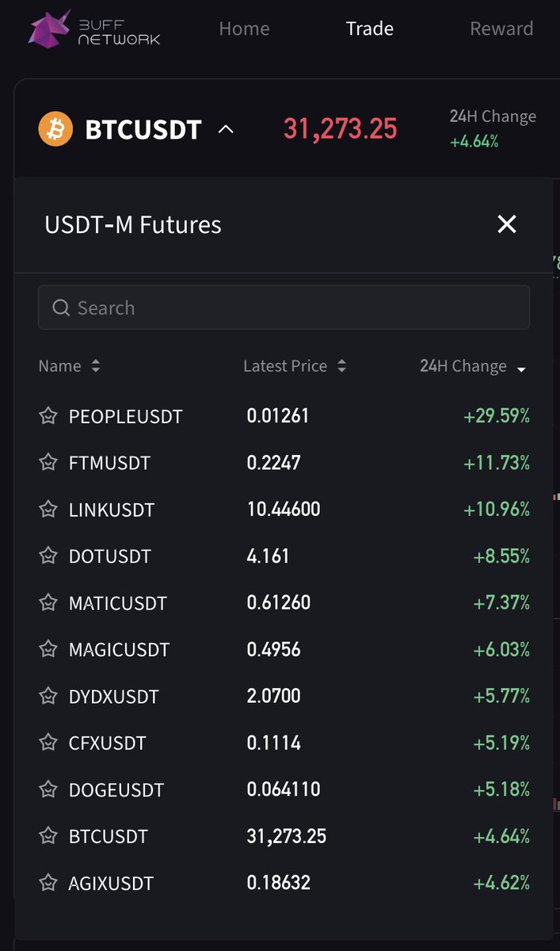Click the star icon next to BTCUSDT row
This screenshot has width=560, height=951.
pos(48,835)
